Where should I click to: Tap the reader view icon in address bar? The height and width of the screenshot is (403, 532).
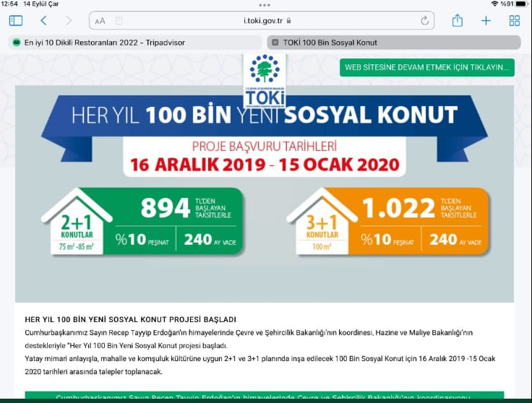(119, 21)
